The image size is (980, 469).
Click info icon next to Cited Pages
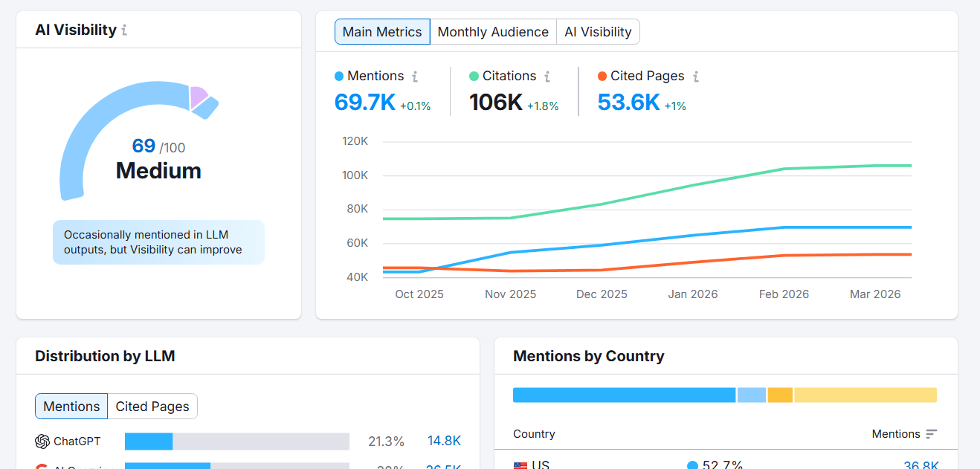click(x=696, y=77)
